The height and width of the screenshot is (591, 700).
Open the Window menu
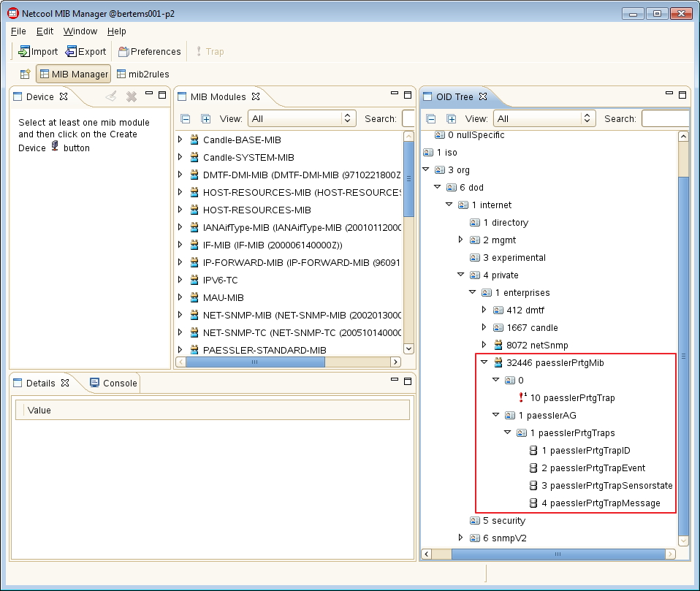80,31
